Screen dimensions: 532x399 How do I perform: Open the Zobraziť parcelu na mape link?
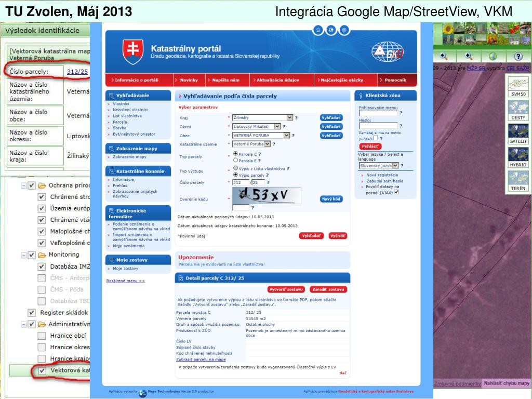pos(201,360)
